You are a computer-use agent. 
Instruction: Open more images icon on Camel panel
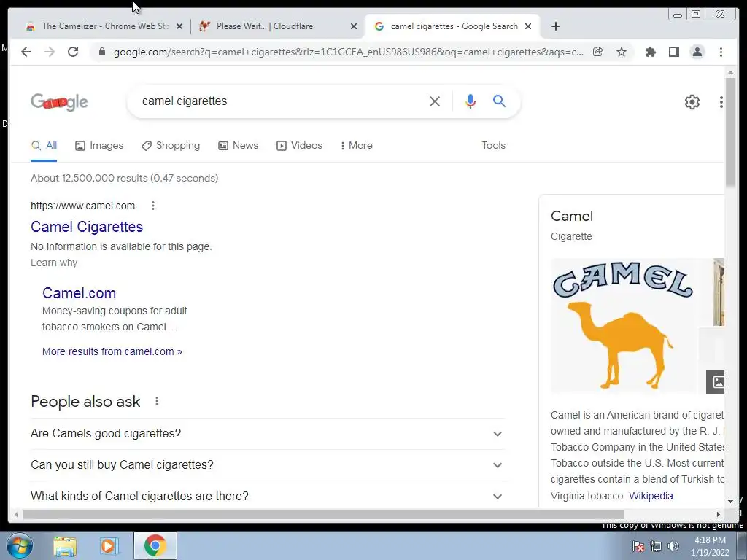[716, 382]
